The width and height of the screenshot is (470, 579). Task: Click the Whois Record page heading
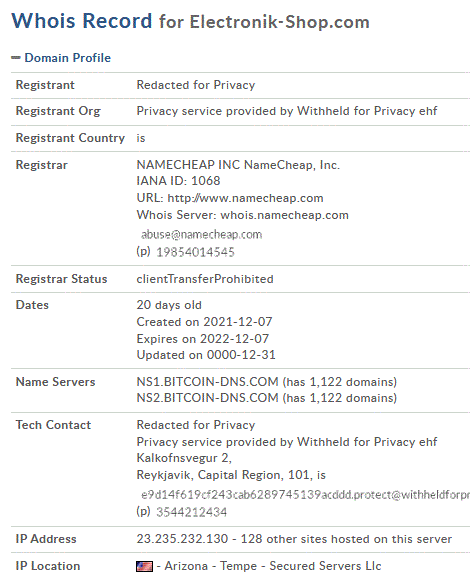click(x=82, y=21)
